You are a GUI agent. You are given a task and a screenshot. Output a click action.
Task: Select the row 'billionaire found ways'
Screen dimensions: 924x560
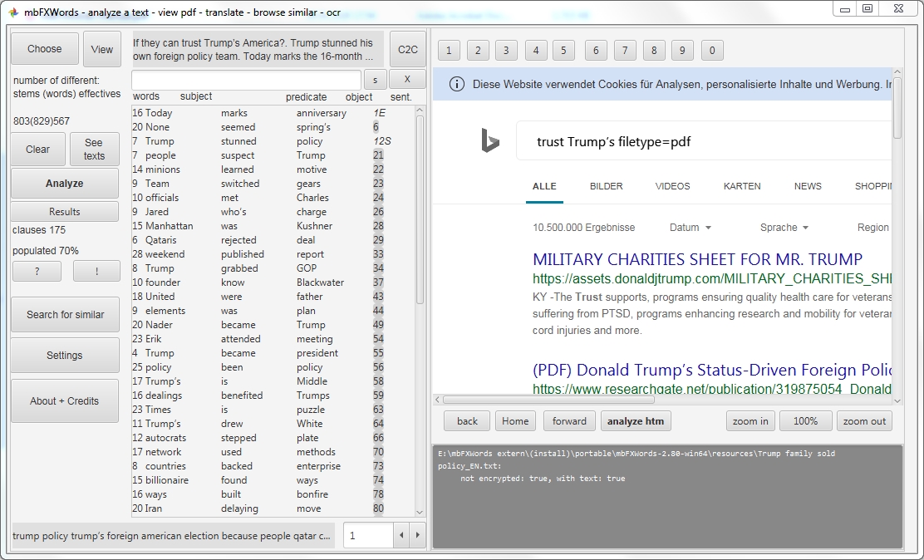coord(273,480)
